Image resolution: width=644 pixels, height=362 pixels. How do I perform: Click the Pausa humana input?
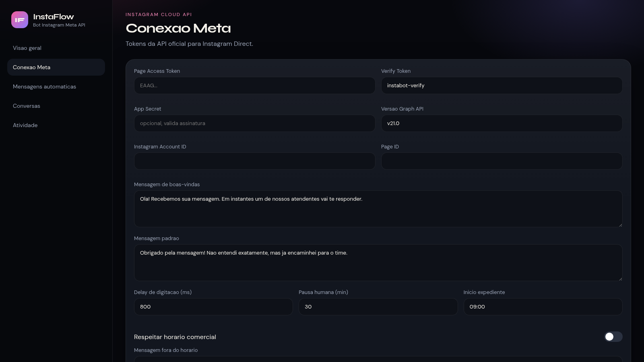tap(378, 307)
